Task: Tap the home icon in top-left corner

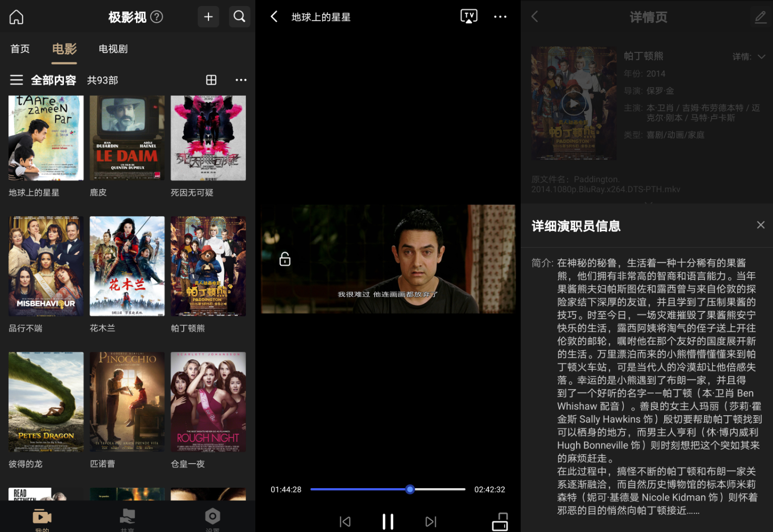Action: [17, 17]
